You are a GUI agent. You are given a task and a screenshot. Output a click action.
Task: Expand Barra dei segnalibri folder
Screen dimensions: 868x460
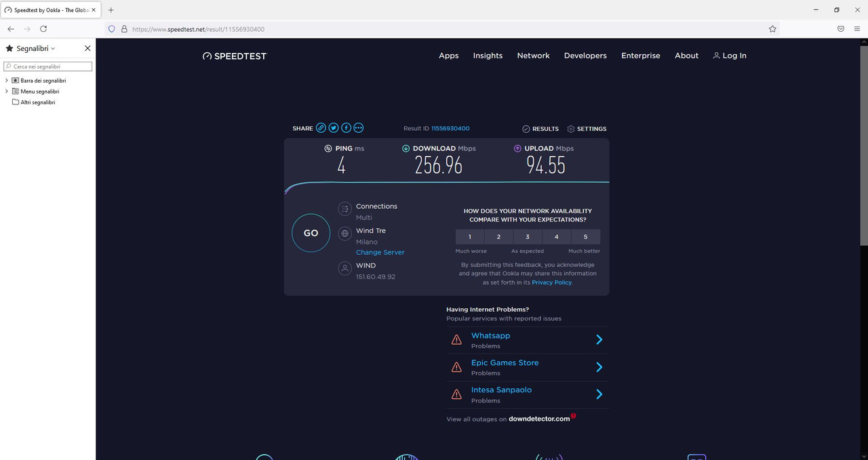point(7,81)
